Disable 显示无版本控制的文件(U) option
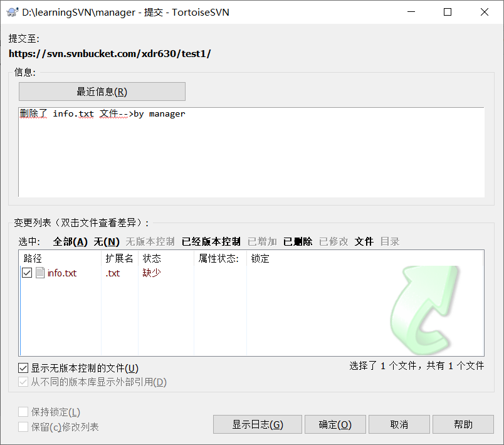Screen dimensions: 504x445 click(x=23, y=368)
